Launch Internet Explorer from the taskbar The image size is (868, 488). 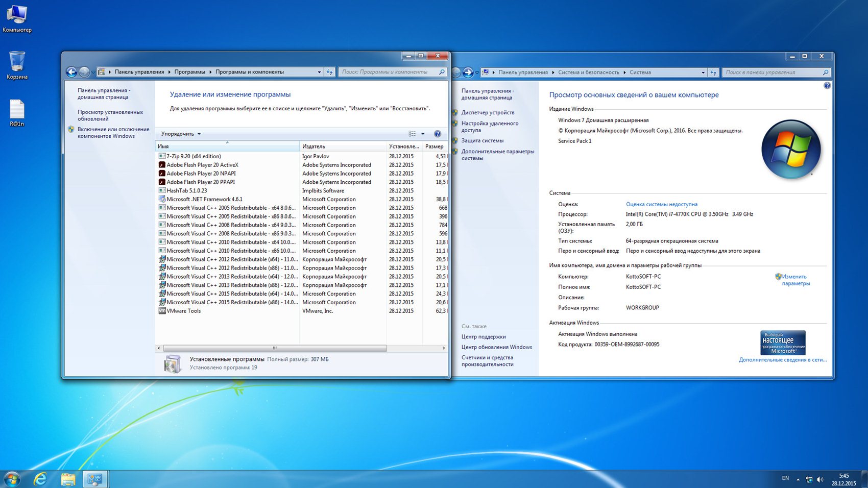click(x=40, y=479)
